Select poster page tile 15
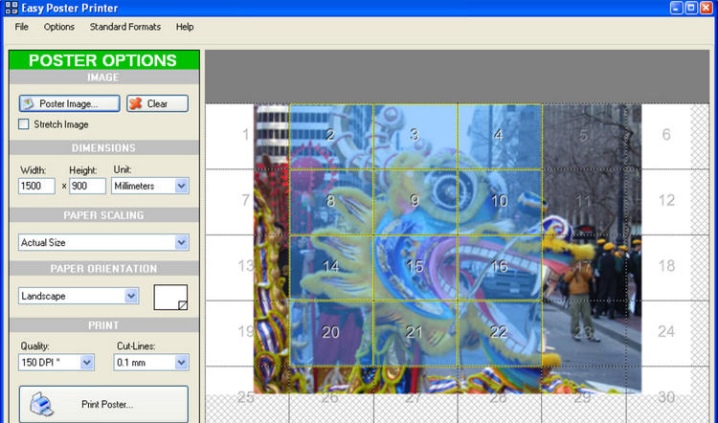The image size is (718, 423). [415, 267]
